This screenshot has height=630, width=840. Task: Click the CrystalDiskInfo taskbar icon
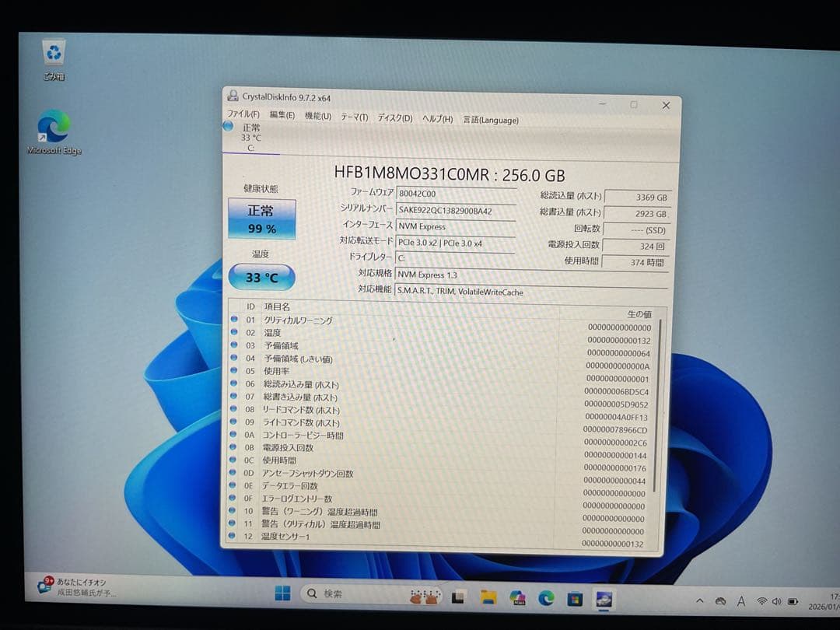(604, 600)
